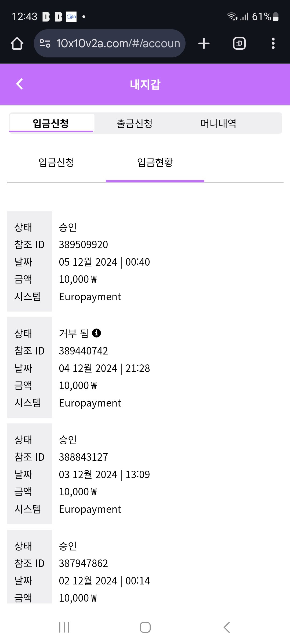Open the 입금신청 sub-tab
Image resolution: width=290 pixels, height=644 pixels.
click(x=56, y=162)
